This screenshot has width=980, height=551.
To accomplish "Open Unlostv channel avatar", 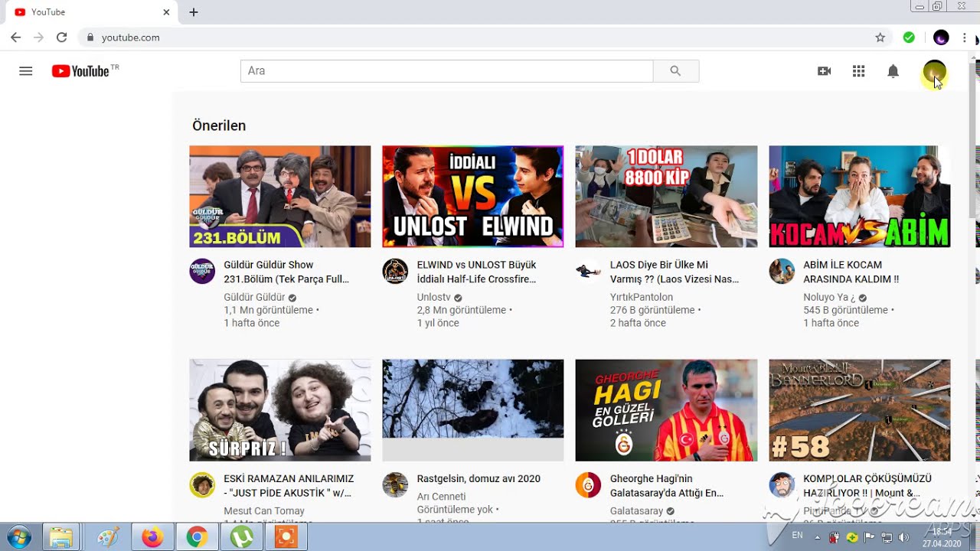I will (395, 271).
